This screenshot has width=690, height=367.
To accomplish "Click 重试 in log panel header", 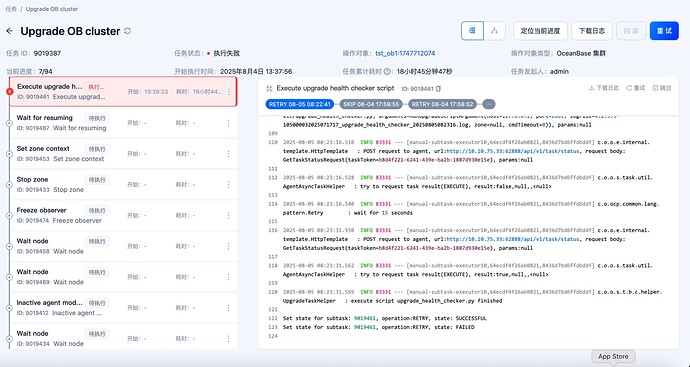I will [636, 88].
